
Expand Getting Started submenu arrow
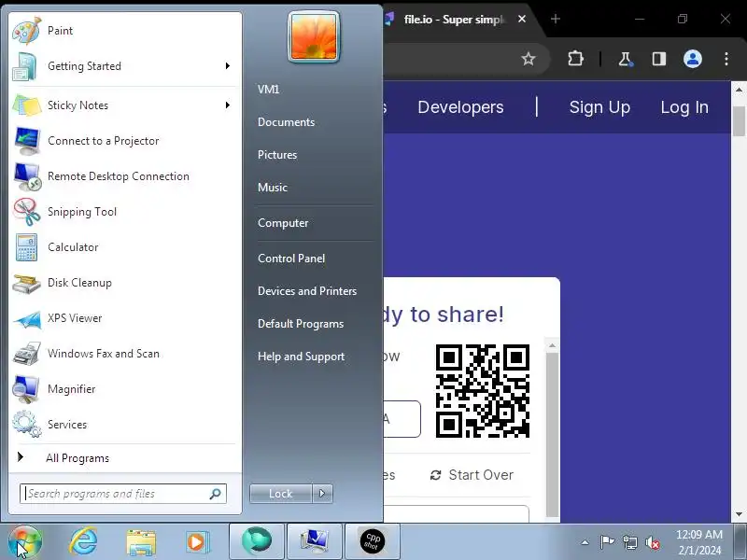[x=228, y=65]
